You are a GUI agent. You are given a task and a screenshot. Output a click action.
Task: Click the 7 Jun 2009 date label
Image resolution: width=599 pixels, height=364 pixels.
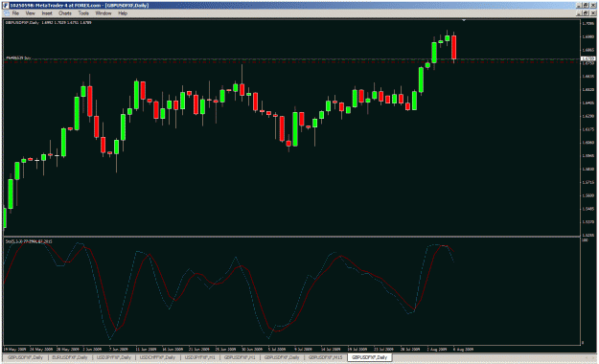click(119, 349)
